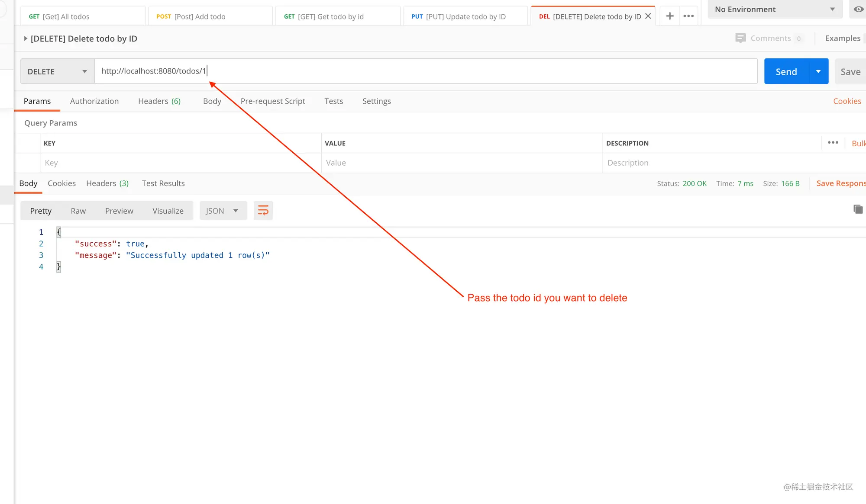
Task: Click the request URL input field
Action: (426, 71)
